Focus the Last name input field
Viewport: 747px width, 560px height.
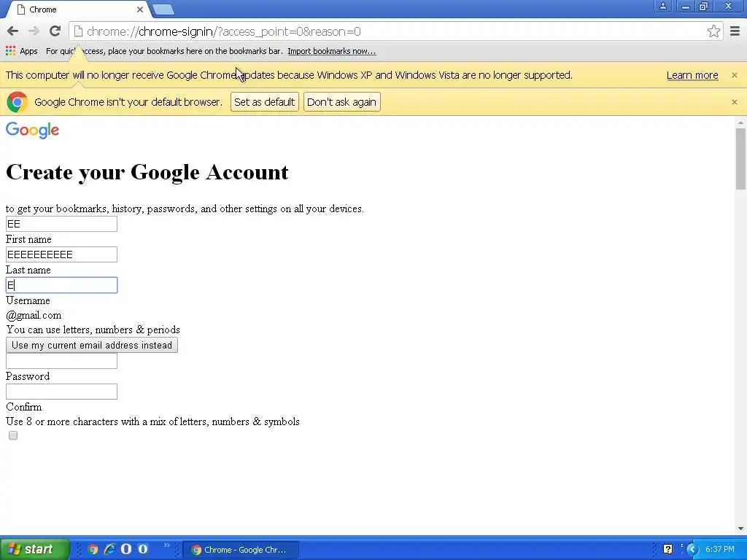61,254
